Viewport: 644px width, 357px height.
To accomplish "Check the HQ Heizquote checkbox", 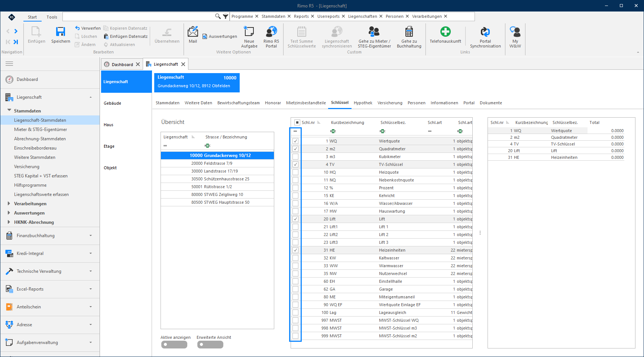I will click(295, 172).
